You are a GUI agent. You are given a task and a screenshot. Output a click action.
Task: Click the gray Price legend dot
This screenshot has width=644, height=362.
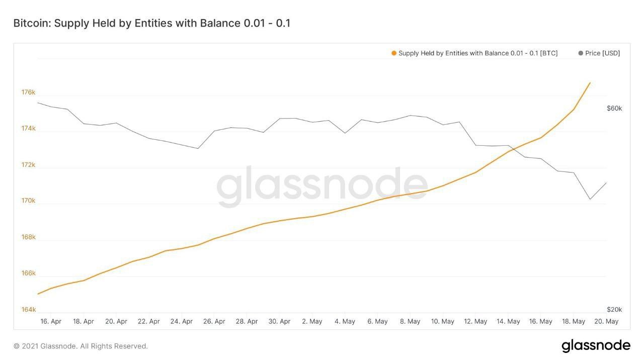(x=581, y=53)
